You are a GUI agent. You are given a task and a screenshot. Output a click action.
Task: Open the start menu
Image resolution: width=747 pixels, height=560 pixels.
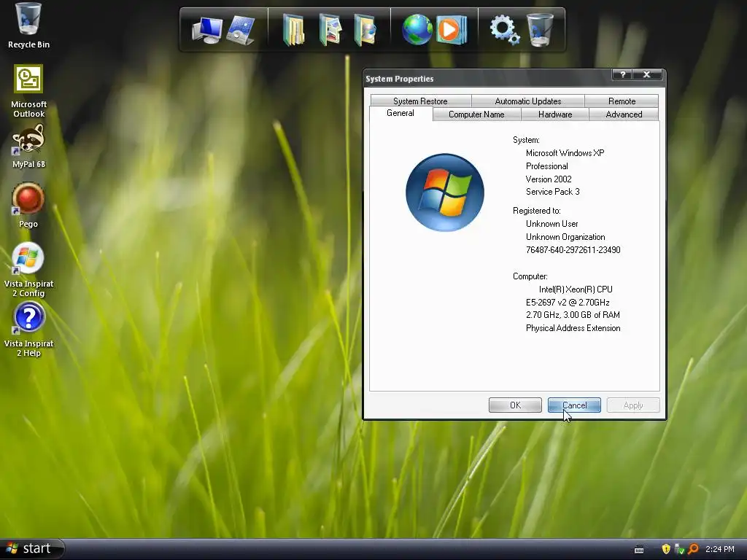click(31, 549)
